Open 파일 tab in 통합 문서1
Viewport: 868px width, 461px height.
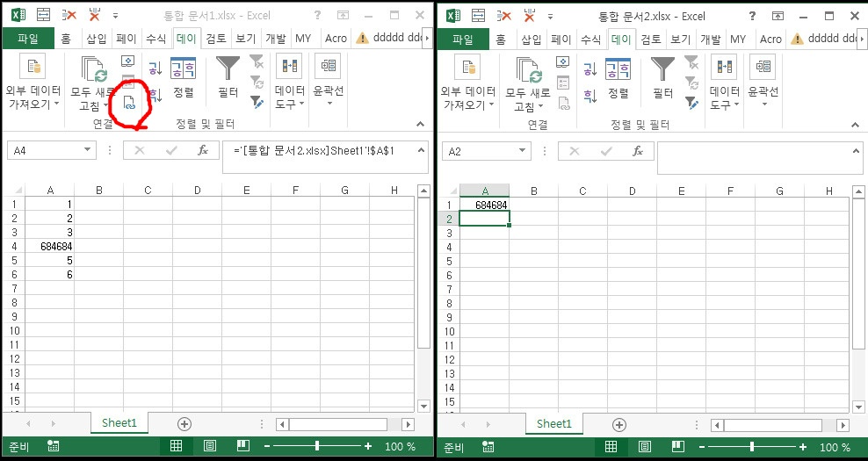pyautogui.click(x=28, y=38)
